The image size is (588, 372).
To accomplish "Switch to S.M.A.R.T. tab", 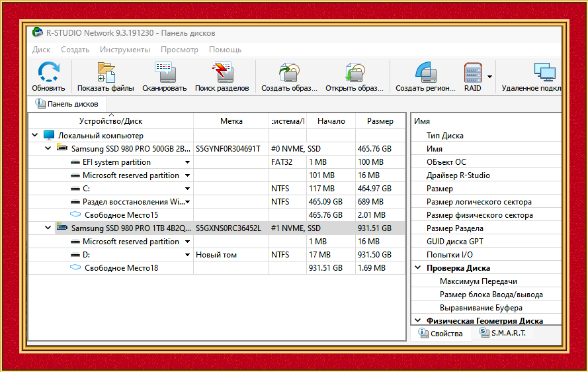I will [503, 333].
